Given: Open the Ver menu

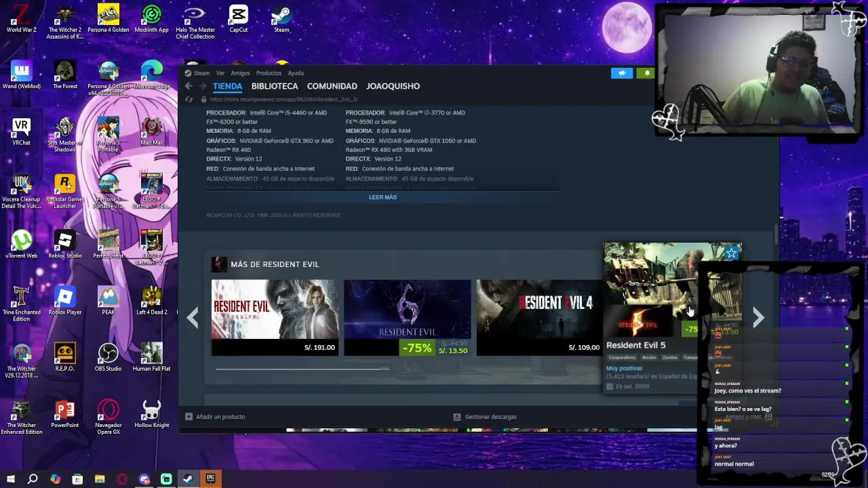Looking at the screenshot, I should tap(220, 73).
